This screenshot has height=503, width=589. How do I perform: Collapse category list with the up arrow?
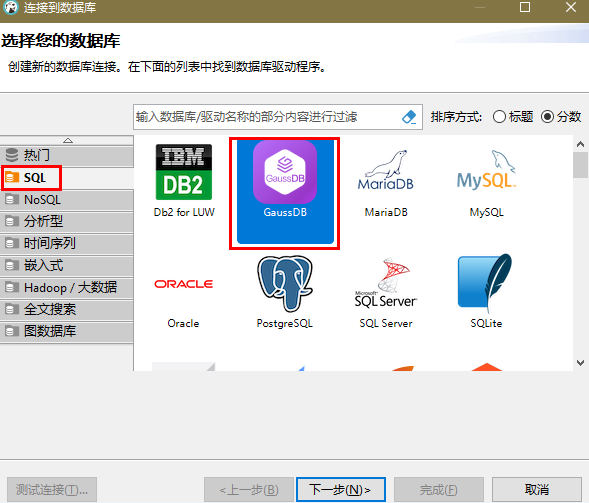point(68,140)
